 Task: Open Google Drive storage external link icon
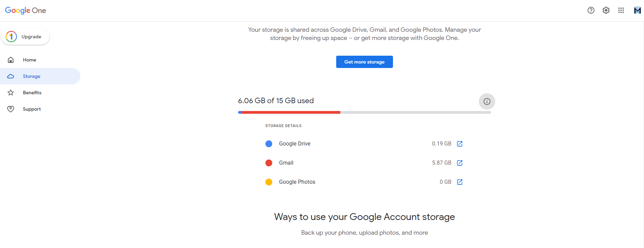[x=460, y=144]
